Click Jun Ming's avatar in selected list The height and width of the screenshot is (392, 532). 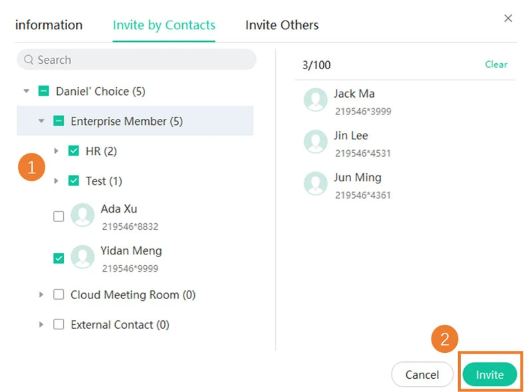(x=315, y=183)
